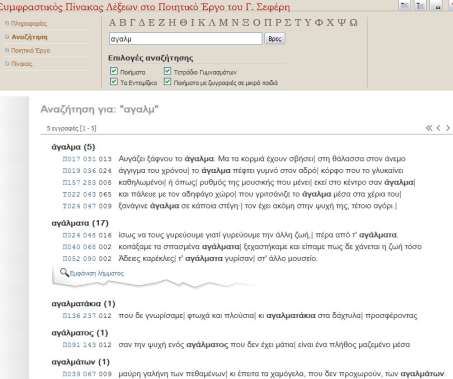Select letter Κ in the alphabet index

point(201,23)
